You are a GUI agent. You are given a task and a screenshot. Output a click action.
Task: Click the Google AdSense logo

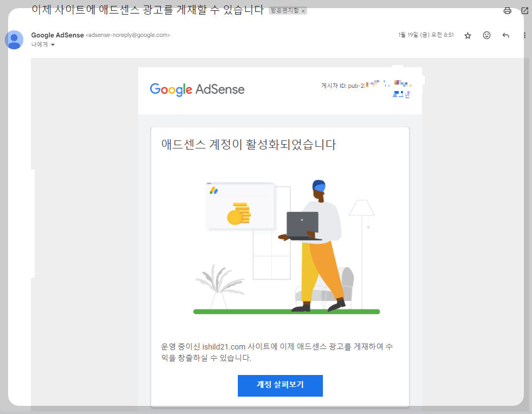(197, 89)
